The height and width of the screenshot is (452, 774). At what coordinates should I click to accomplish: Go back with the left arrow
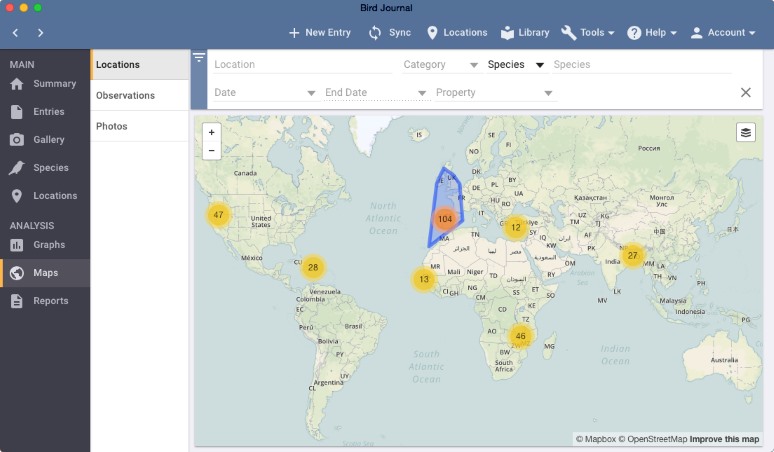[x=15, y=33]
